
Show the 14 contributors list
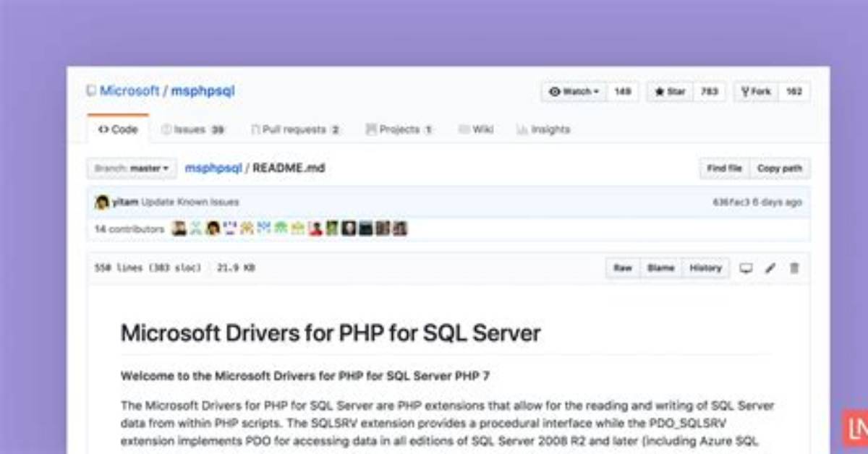pyautogui.click(x=129, y=229)
